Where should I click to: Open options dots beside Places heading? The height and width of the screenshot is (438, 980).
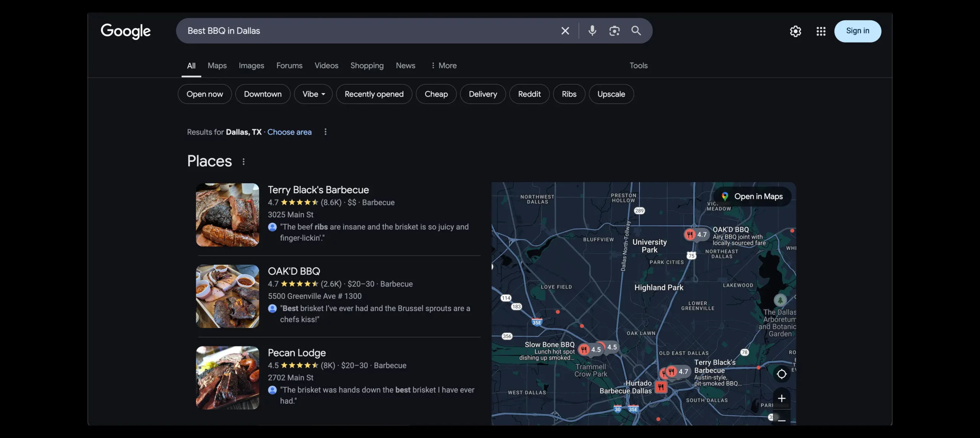tap(243, 162)
